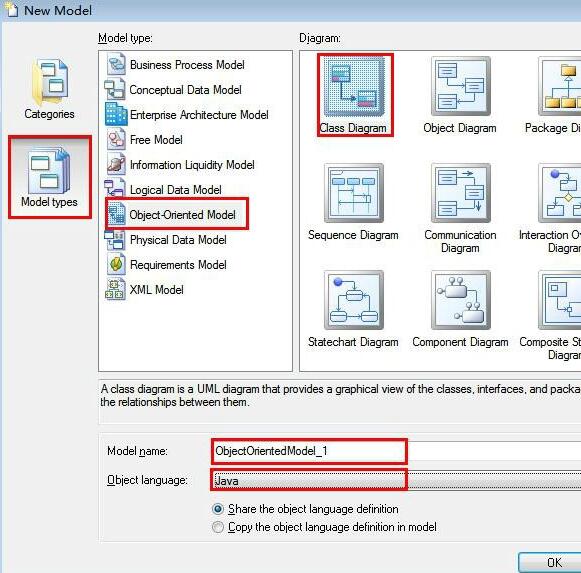The image size is (581, 573).
Task: Click the New Model title bar icon
Action: 11,9
